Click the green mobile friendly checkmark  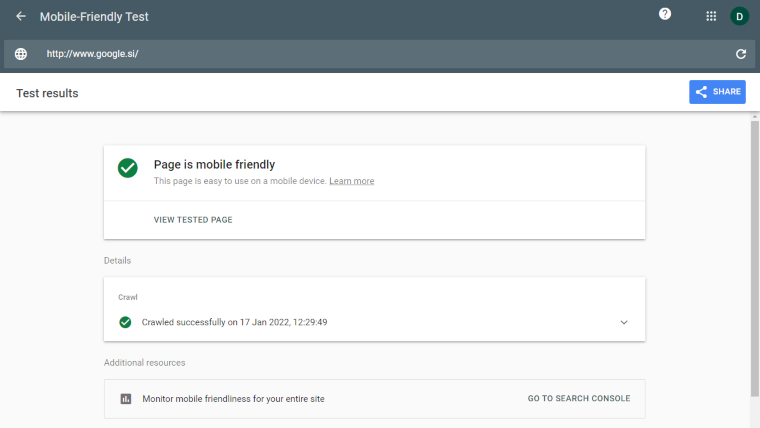(x=127, y=168)
